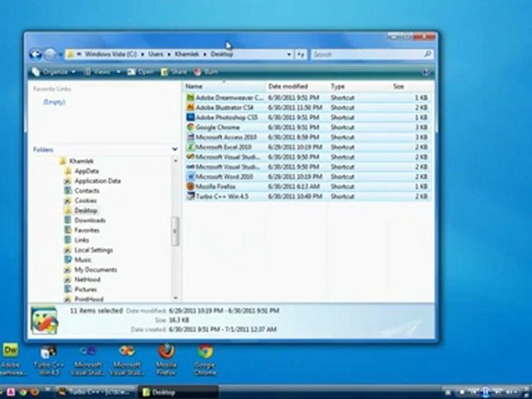The image size is (532, 399).
Task: Select Users in the address breadcrumb
Action: 156,54
